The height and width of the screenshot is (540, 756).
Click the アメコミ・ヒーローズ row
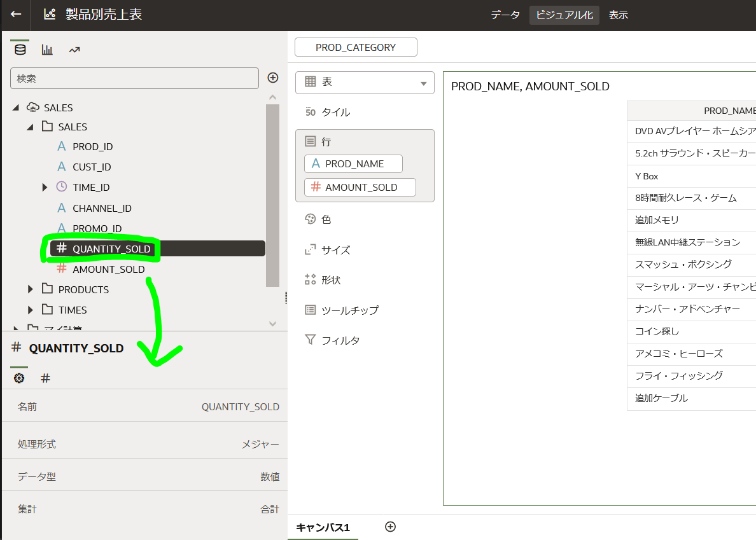tap(691, 354)
